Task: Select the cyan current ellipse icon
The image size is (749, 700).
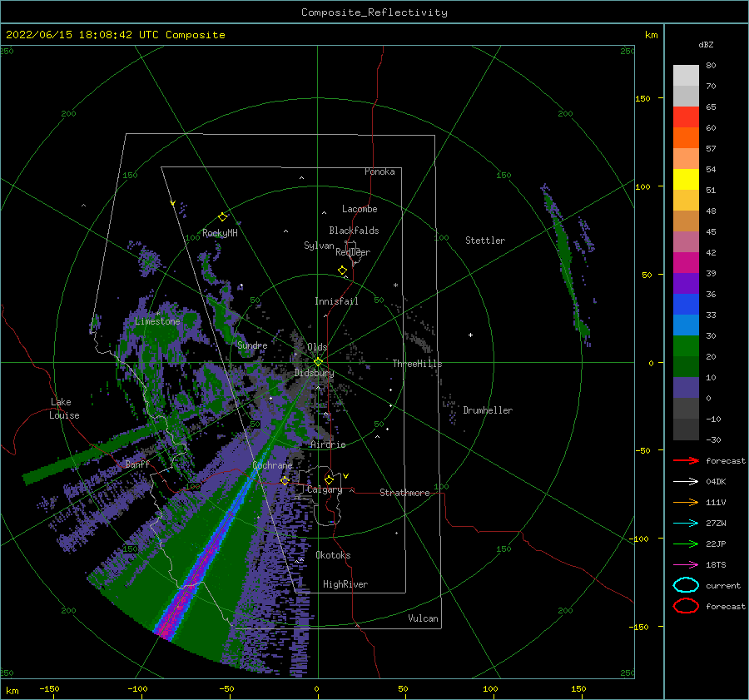Action: (x=686, y=585)
